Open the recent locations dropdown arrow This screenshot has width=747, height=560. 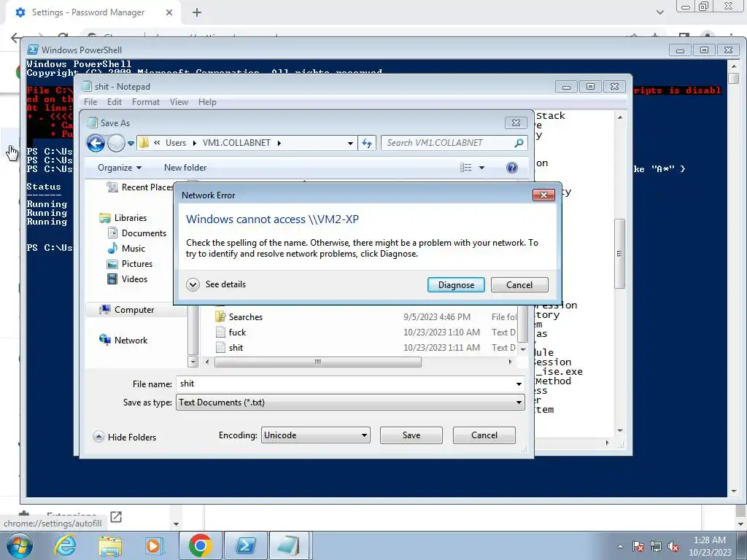pos(131,143)
